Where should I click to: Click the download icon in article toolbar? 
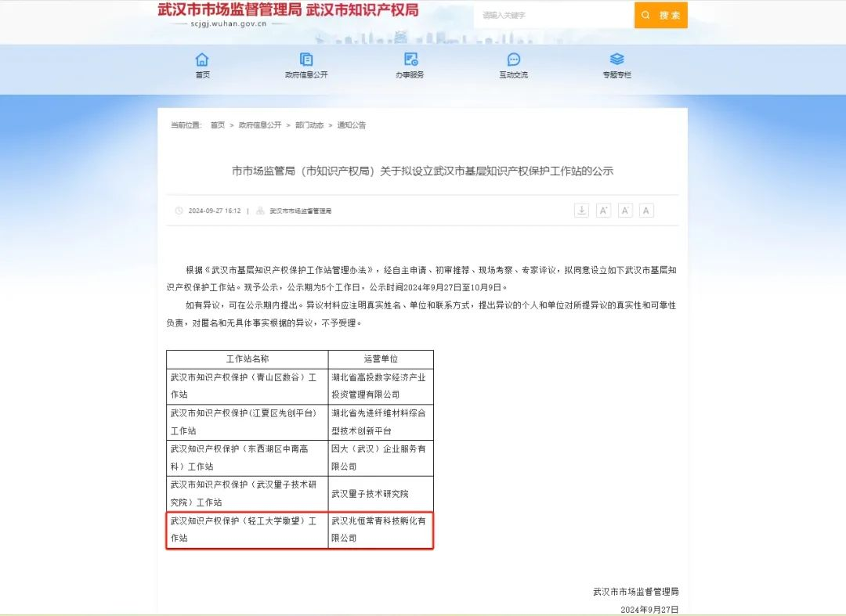tap(581, 211)
